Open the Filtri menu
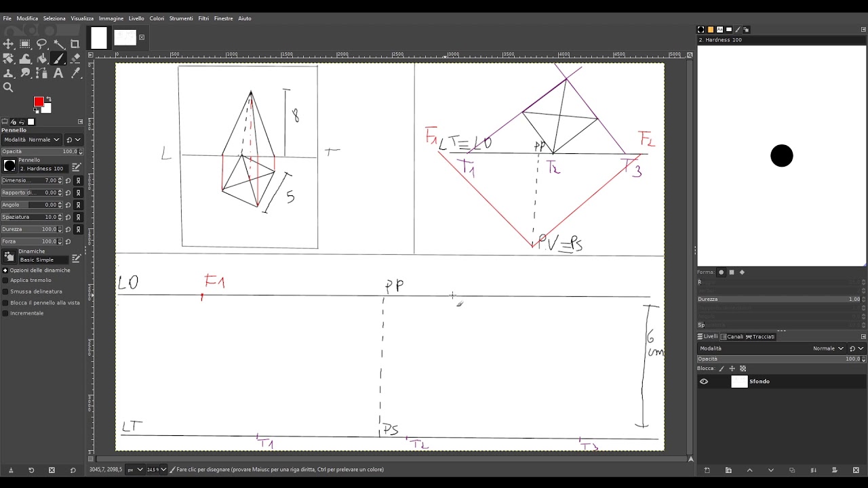Viewport: 868px width, 488px height. pos(203,18)
